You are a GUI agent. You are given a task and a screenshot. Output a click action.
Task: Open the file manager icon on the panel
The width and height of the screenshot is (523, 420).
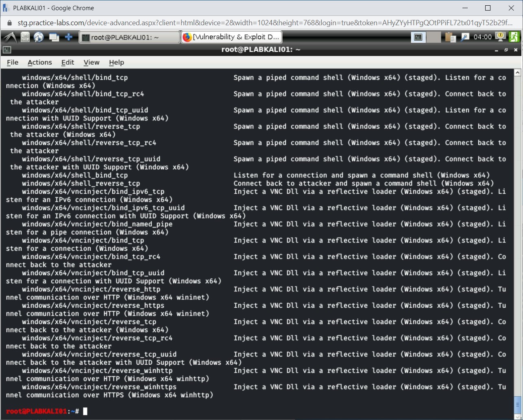coord(24,37)
